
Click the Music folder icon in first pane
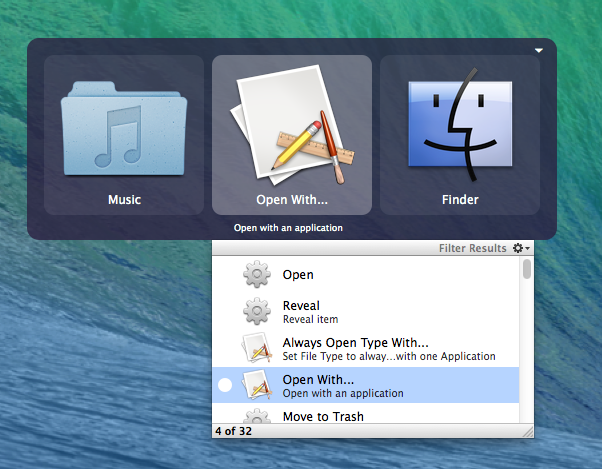(x=124, y=126)
